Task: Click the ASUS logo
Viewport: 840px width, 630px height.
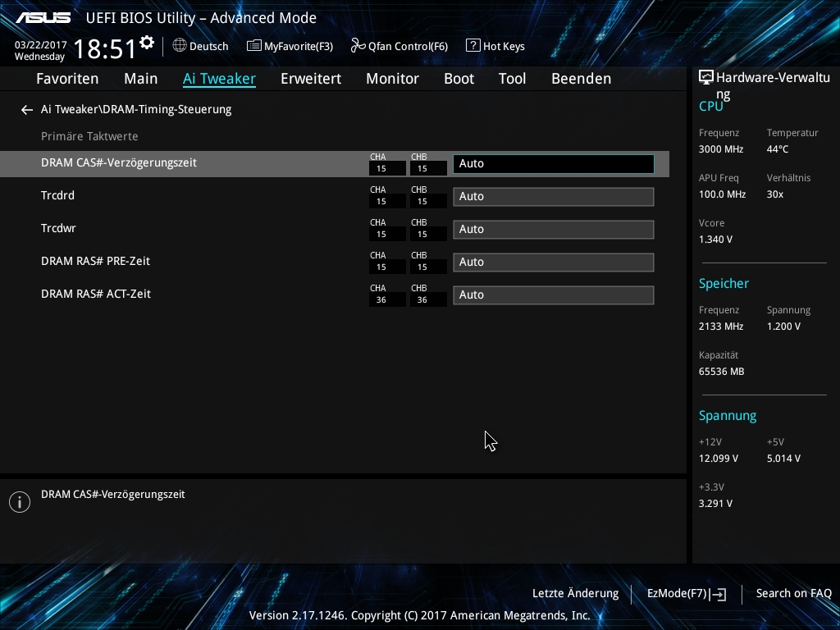Action: (43, 18)
